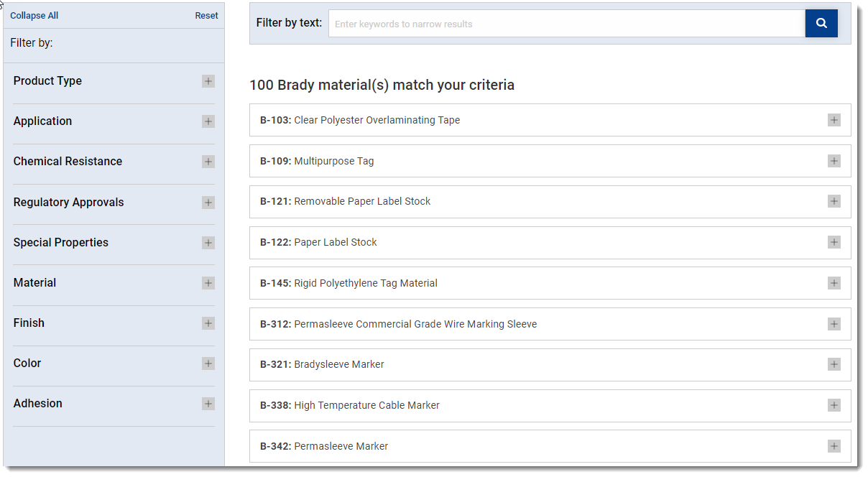Screen dimensions: 868x477
Task: Reset all filters
Action: pyautogui.click(x=206, y=16)
